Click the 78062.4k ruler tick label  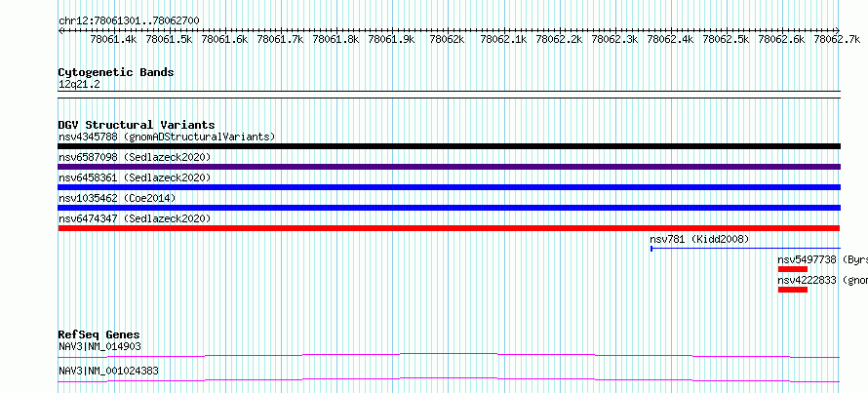click(x=670, y=40)
